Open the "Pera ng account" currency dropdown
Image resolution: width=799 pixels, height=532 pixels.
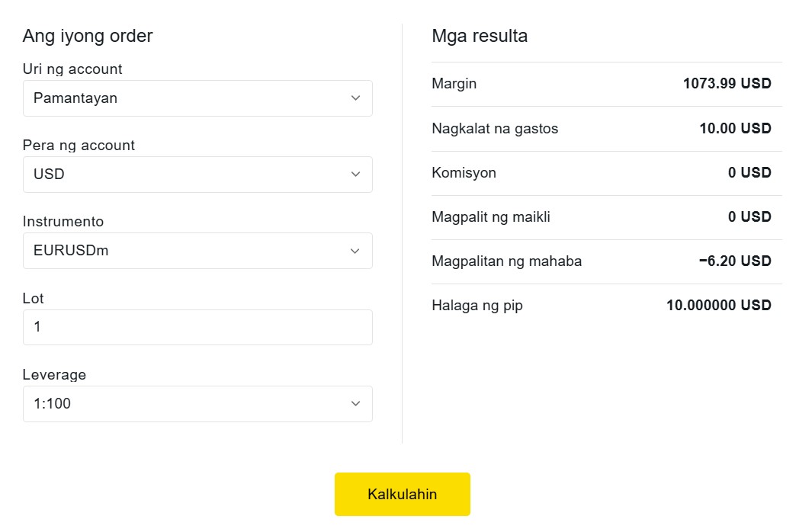(197, 174)
